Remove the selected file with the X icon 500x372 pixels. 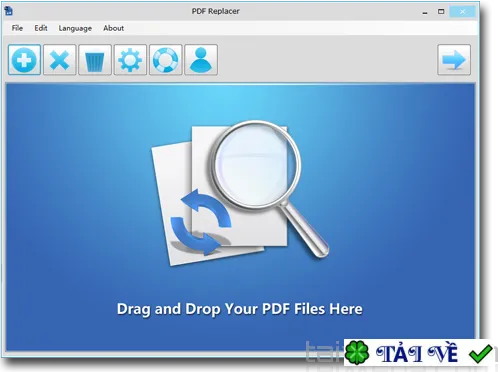point(60,60)
